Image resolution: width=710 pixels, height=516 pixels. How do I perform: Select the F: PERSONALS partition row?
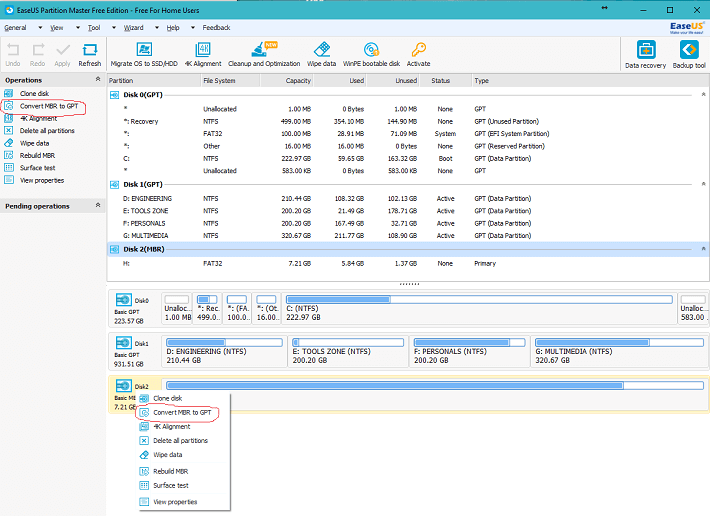408,224
